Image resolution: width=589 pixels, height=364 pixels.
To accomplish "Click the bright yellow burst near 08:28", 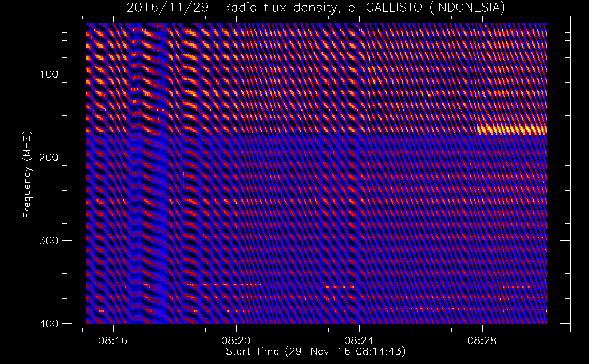I will click(x=511, y=129).
